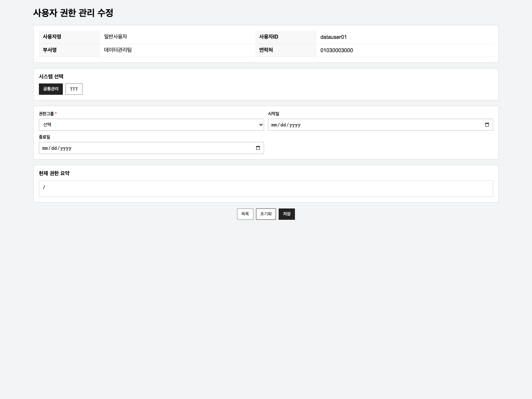The height and width of the screenshot is (399, 532).
Task: Click the 부서명 header cell
Action: point(69,50)
